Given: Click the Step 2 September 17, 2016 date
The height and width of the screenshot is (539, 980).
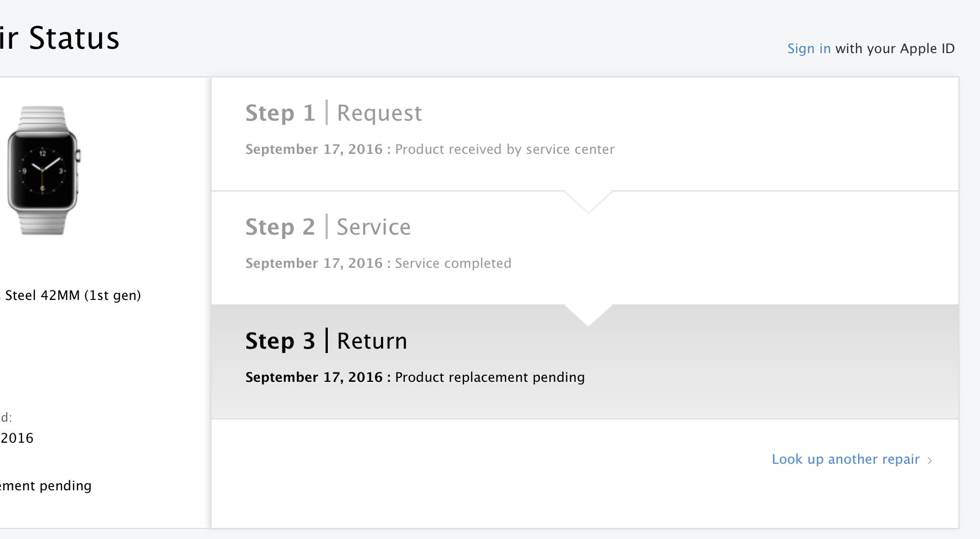Looking at the screenshot, I should pyautogui.click(x=314, y=263).
